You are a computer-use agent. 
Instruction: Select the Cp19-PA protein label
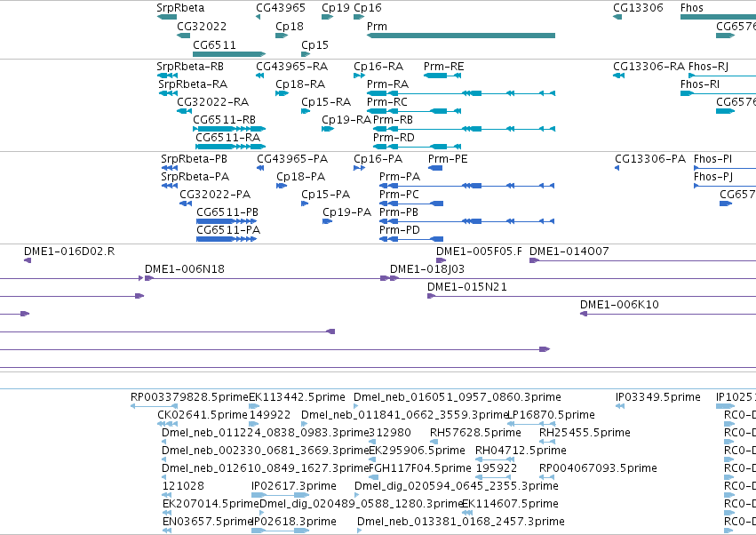pyautogui.click(x=346, y=212)
